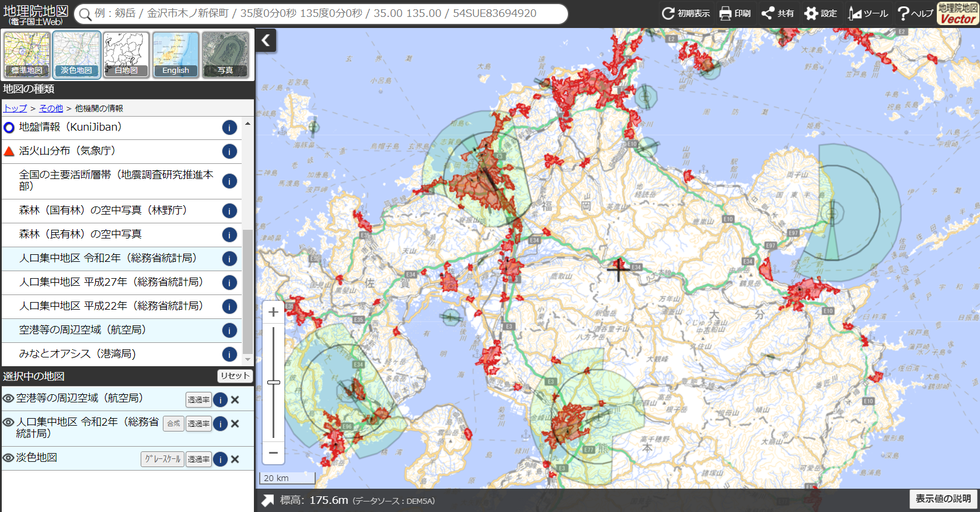The height and width of the screenshot is (512, 980).
Task: Hide the 空港等の周辺空域 layer with eye icon
Action: pyautogui.click(x=9, y=398)
